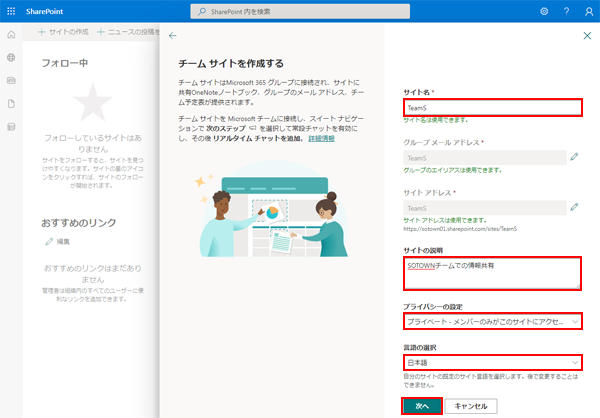This screenshot has width=600, height=418.
Task: Close the create team site panel
Action: point(587,36)
